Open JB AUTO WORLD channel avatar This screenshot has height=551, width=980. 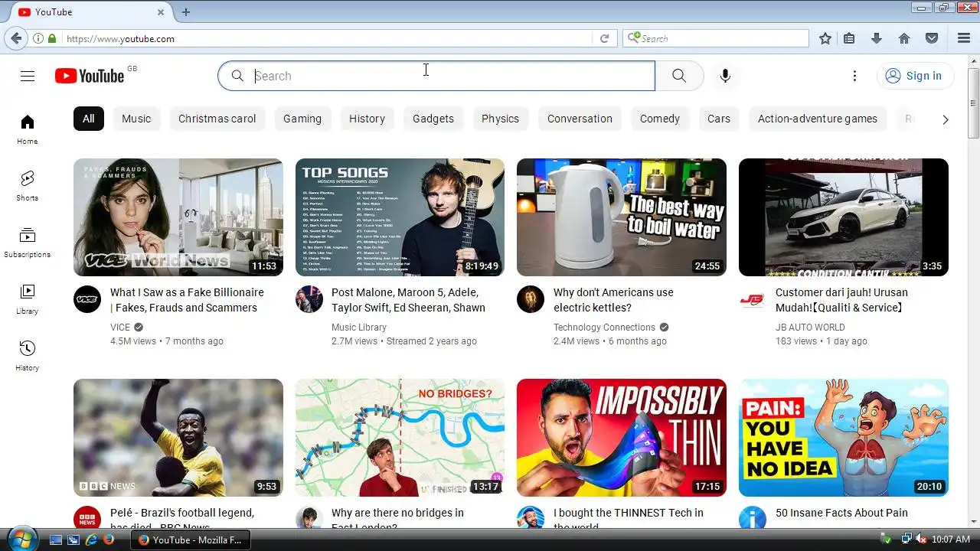coord(753,299)
